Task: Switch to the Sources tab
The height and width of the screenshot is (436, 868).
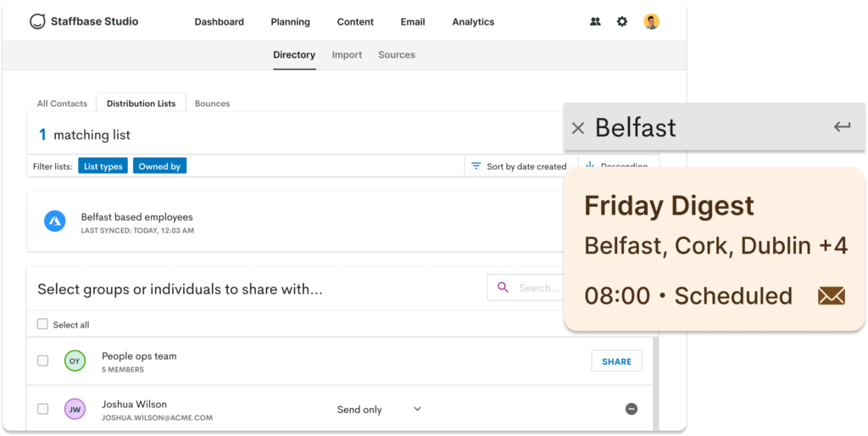Action: [x=397, y=55]
